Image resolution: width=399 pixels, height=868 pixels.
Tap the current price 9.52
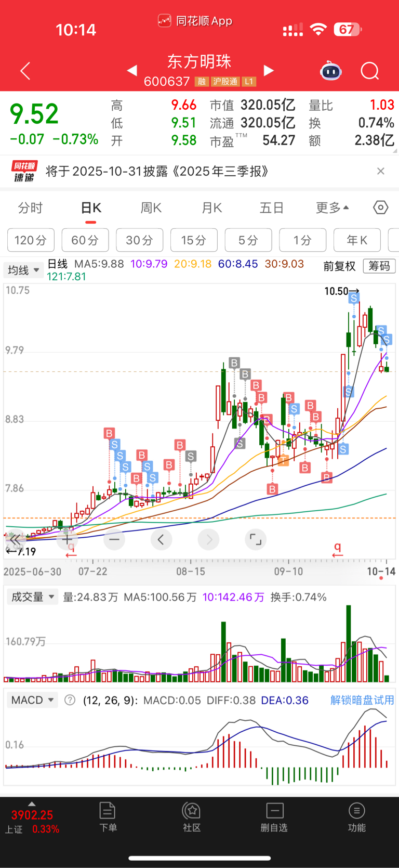(x=34, y=114)
